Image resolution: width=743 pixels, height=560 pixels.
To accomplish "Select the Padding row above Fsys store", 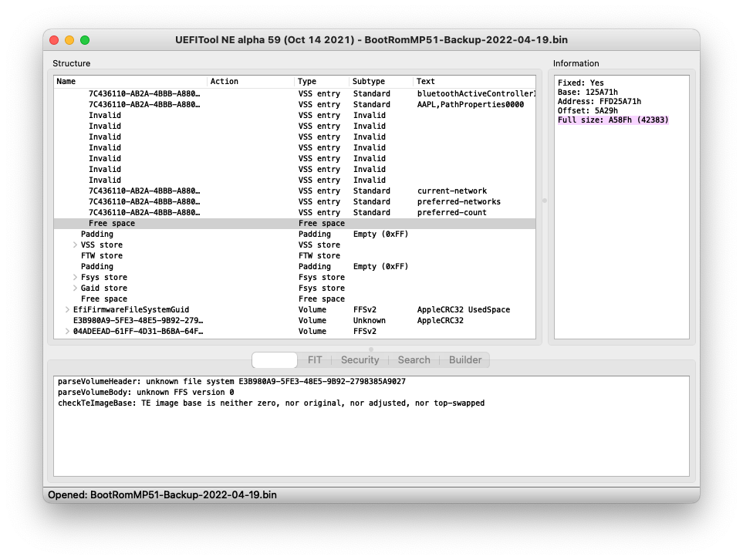I will 295,267.
